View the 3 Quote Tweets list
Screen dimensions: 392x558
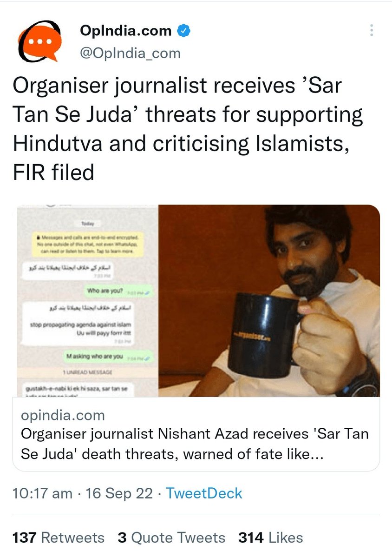click(171, 538)
